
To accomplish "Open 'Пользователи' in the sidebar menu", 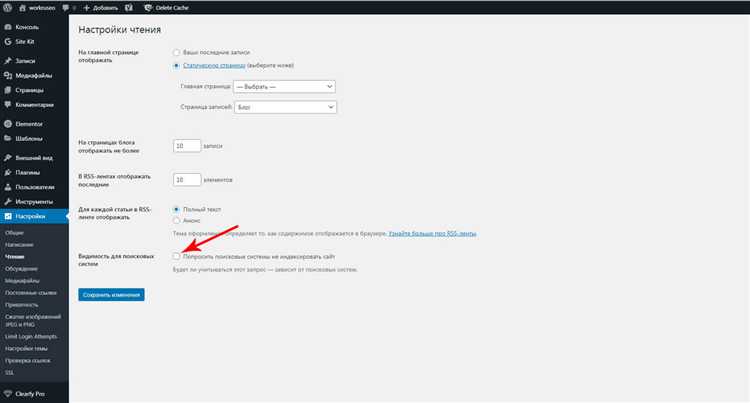I will pos(34,187).
